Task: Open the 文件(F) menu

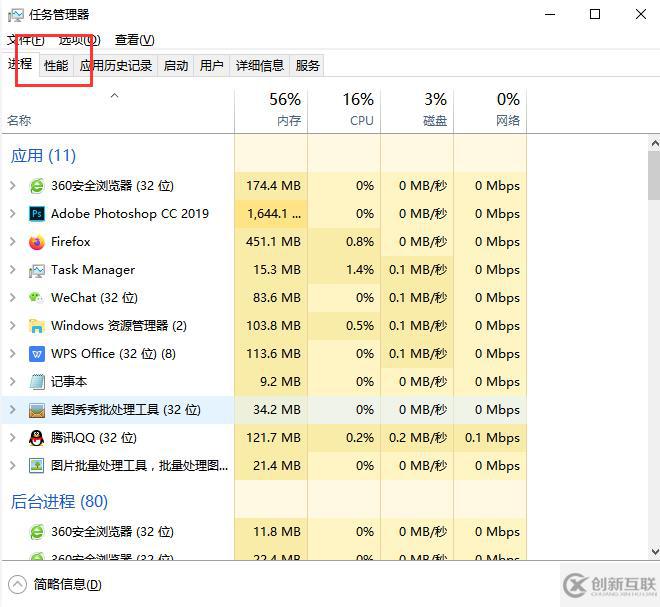Action: click(25, 40)
